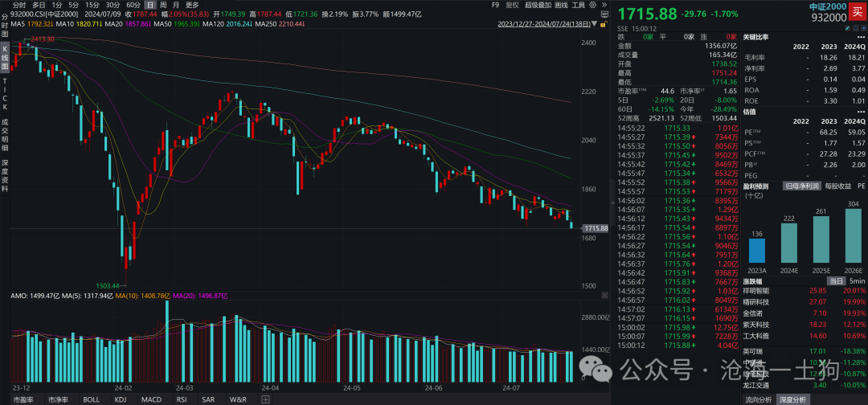The height and width of the screenshot is (405, 868).
Task: Select the 分时图 side tab
Action: point(5,27)
